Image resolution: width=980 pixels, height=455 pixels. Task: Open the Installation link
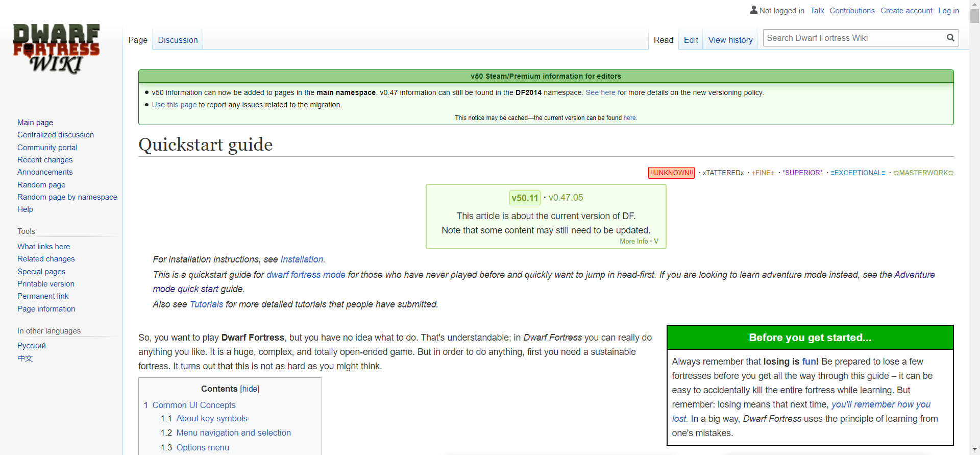[x=302, y=259]
